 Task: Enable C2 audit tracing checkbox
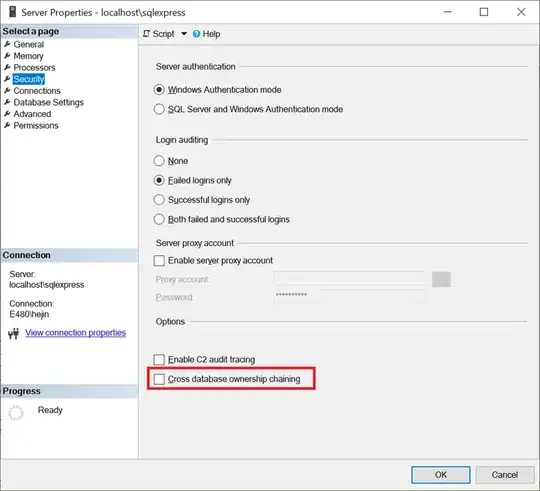point(159,359)
